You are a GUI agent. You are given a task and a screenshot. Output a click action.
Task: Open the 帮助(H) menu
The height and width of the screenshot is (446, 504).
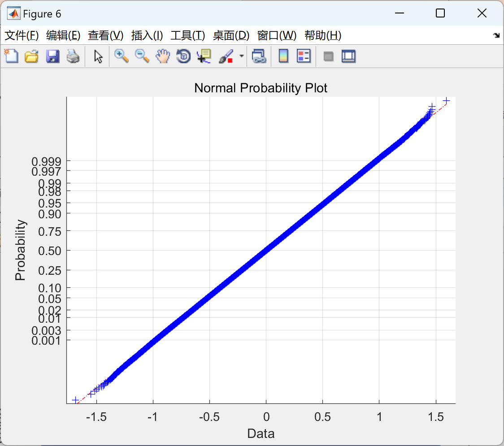323,35
